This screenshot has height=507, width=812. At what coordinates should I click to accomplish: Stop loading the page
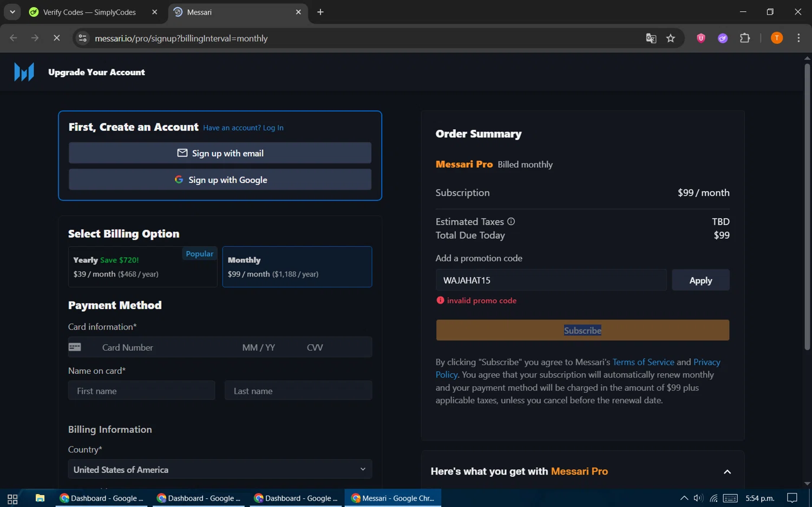click(x=56, y=38)
